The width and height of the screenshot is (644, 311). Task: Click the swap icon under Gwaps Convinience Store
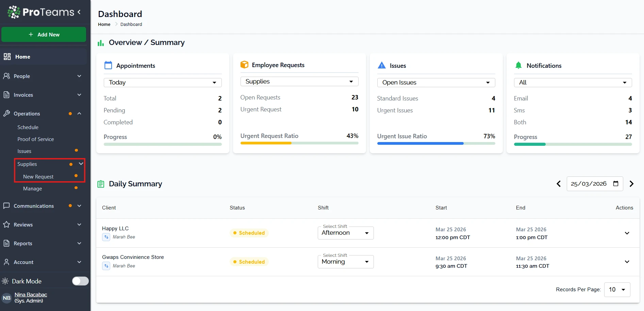106,266
